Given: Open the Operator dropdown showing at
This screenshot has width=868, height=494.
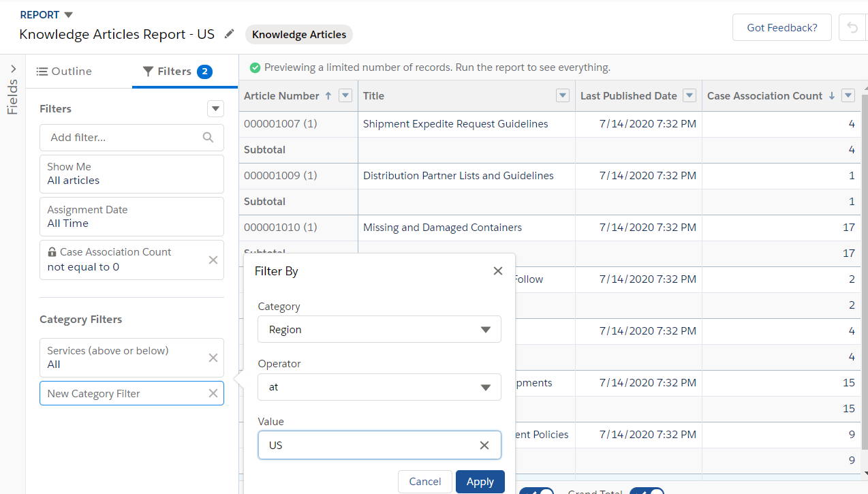Looking at the screenshot, I should point(379,387).
